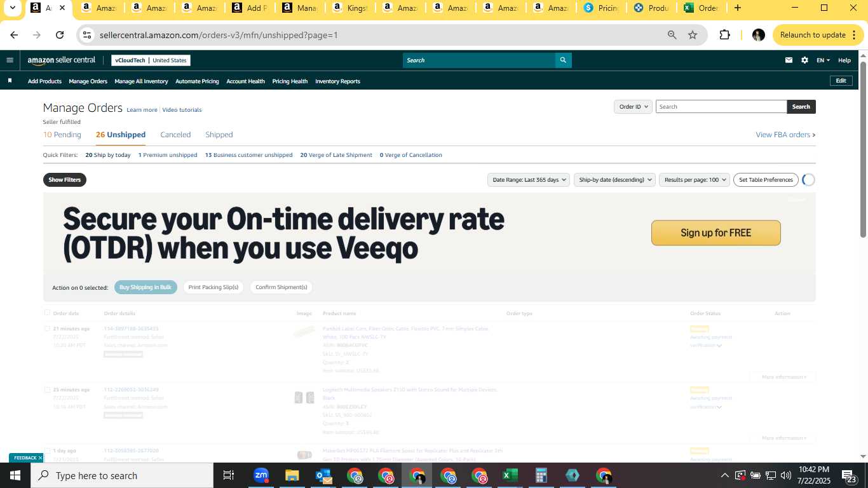Click the page vertical scrollbar
The width and height of the screenshot is (868, 488).
[x=864, y=151]
